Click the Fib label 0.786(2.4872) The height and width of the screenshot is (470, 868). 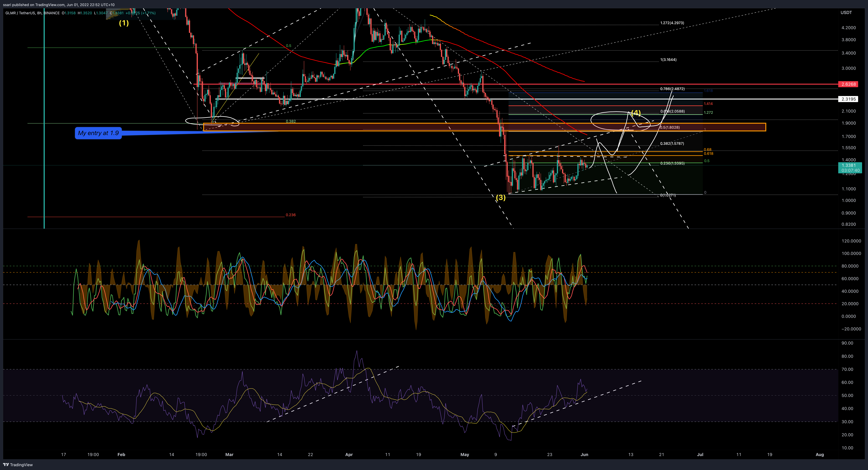click(x=672, y=89)
